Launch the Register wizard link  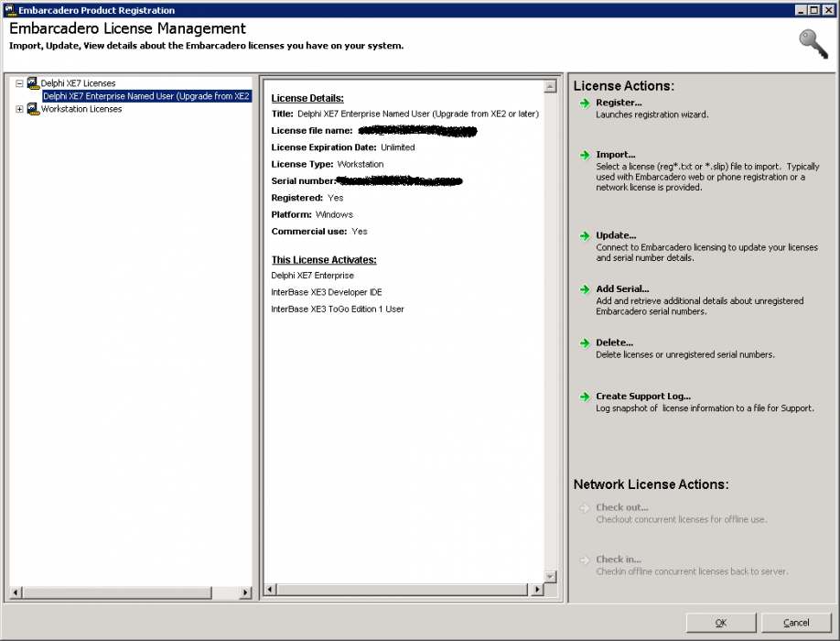click(619, 103)
